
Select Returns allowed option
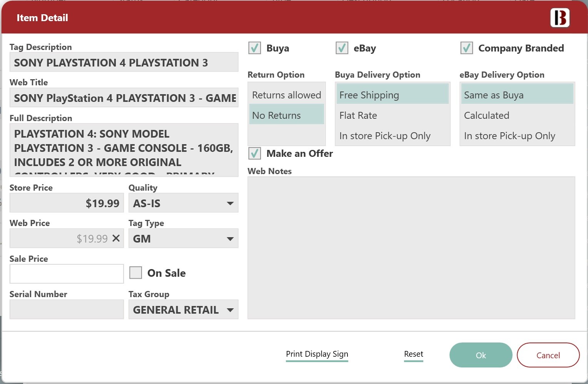[287, 95]
